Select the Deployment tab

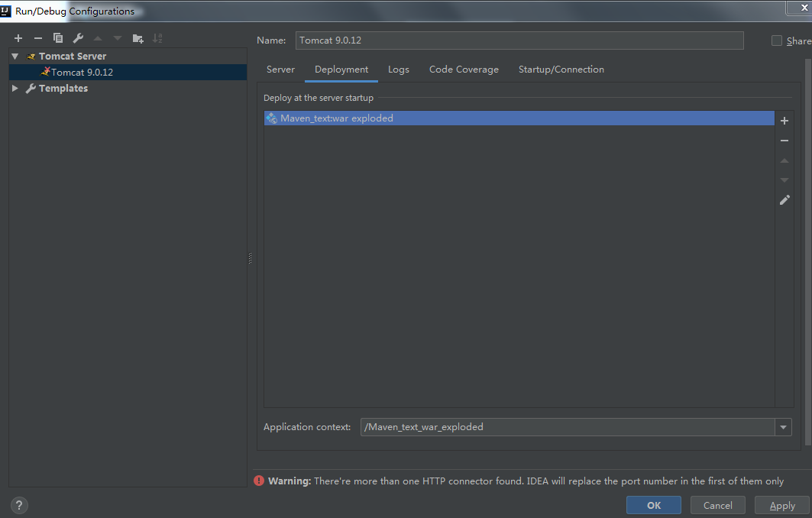click(341, 70)
